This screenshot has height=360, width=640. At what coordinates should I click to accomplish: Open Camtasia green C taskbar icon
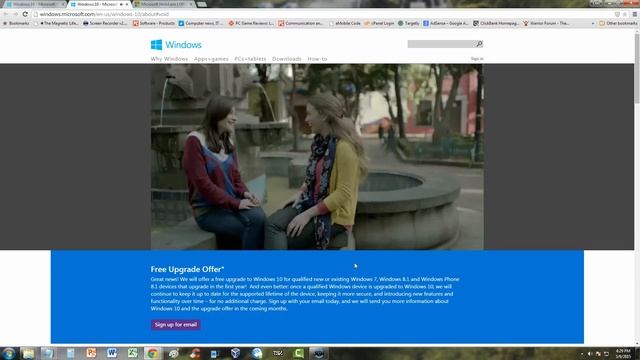(x=298, y=353)
